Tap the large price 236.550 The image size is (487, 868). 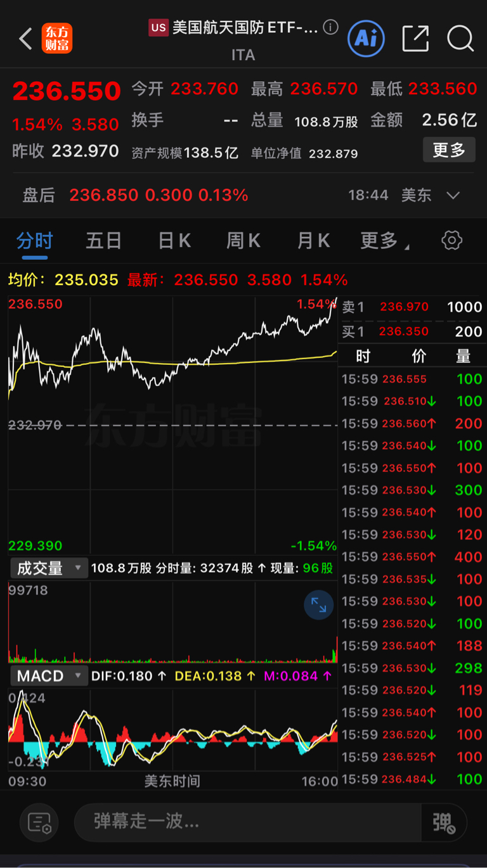pos(67,91)
